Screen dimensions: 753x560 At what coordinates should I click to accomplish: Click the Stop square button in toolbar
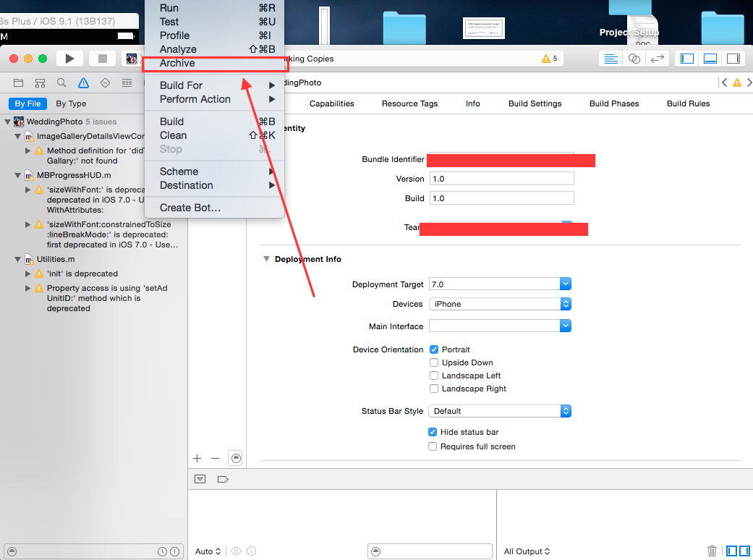click(102, 59)
